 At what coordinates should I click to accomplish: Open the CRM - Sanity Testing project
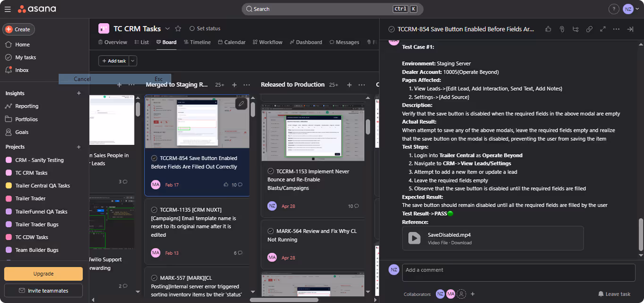click(39, 160)
